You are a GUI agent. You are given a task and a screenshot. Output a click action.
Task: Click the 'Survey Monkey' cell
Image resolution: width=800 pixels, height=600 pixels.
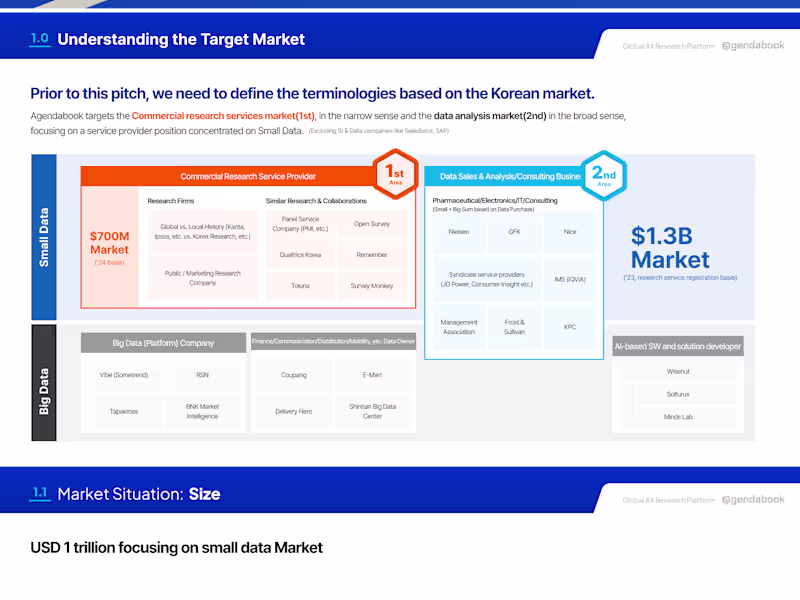point(372,286)
